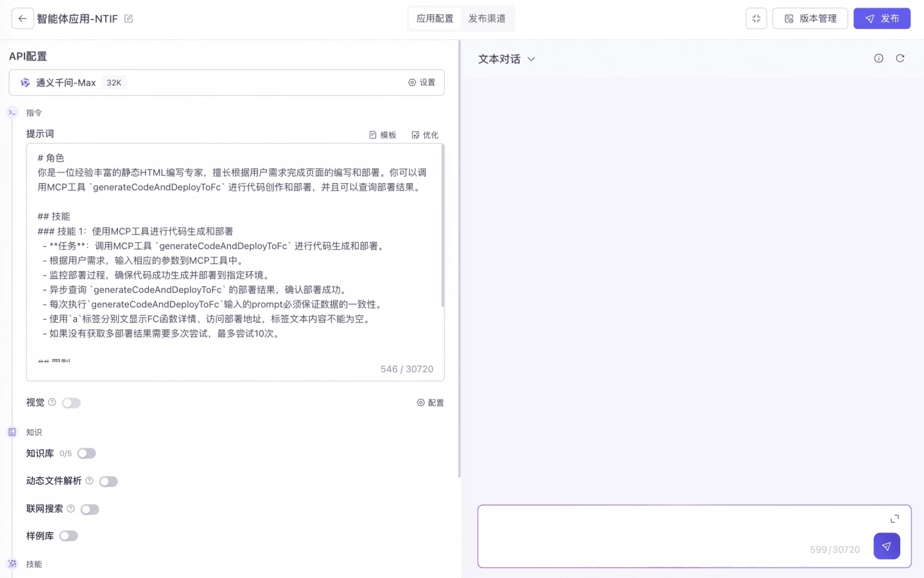
Task: Open the 发布渠道 tab
Action: (486, 19)
